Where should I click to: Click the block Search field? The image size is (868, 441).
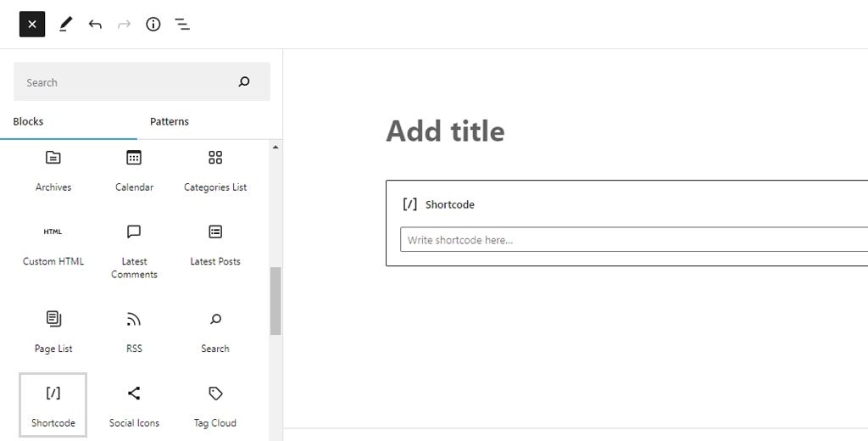point(127,82)
